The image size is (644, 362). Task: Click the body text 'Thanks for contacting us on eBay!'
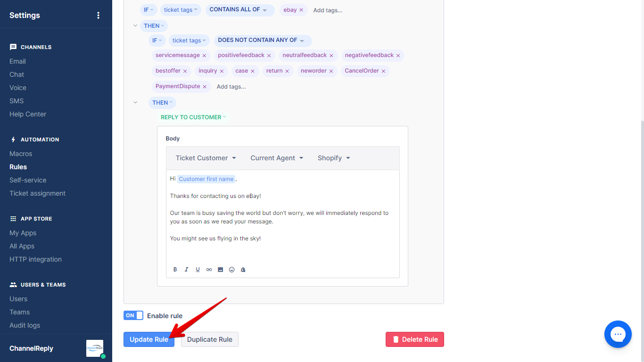tap(215, 196)
